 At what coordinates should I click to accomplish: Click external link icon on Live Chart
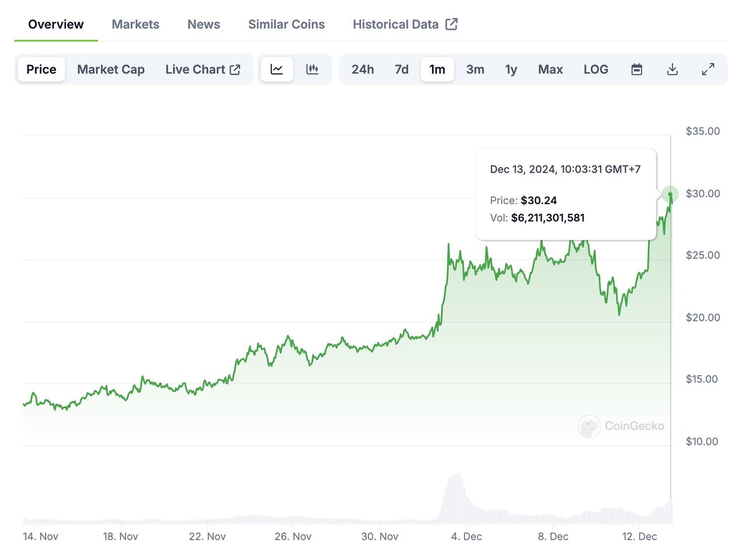235,69
